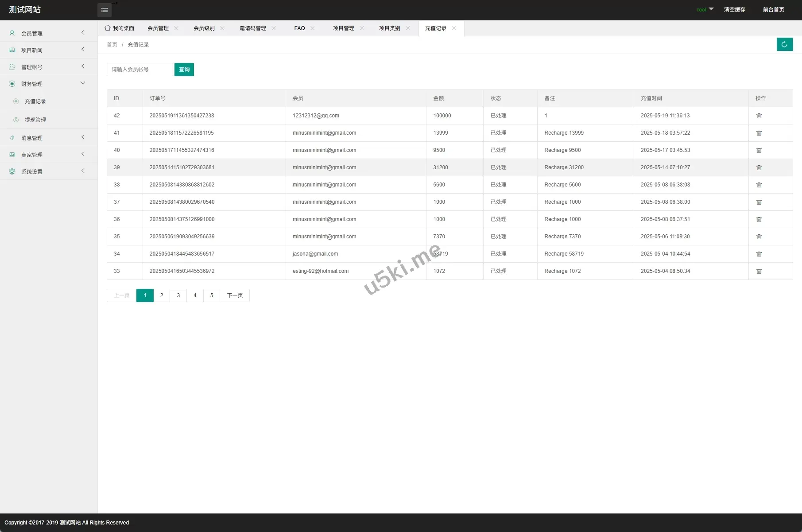Click the hamburger menu toggle icon
The width and height of the screenshot is (802, 532).
(105, 10)
